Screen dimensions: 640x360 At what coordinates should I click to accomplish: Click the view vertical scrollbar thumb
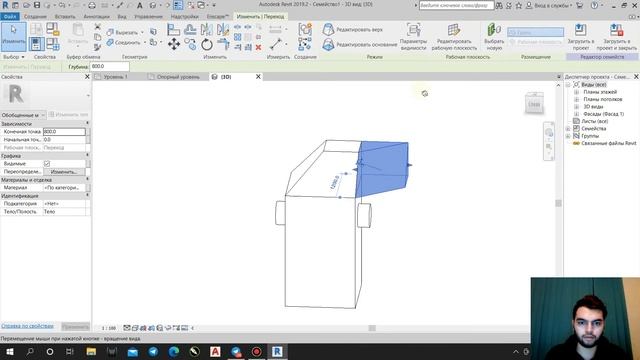click(x=558, y=203)
